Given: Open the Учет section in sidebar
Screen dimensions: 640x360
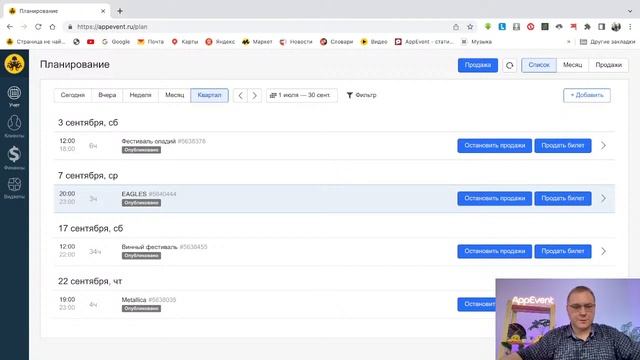Looking at the screenshot, I should (14, 96).
